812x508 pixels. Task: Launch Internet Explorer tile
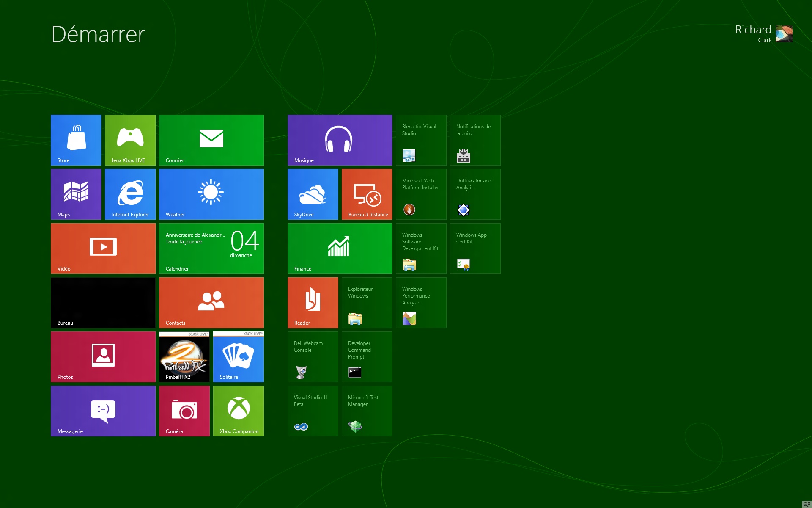click(x=130, y=194)
